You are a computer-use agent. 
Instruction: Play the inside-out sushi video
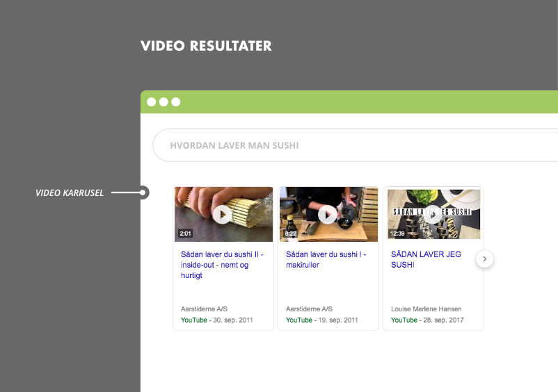223,214
